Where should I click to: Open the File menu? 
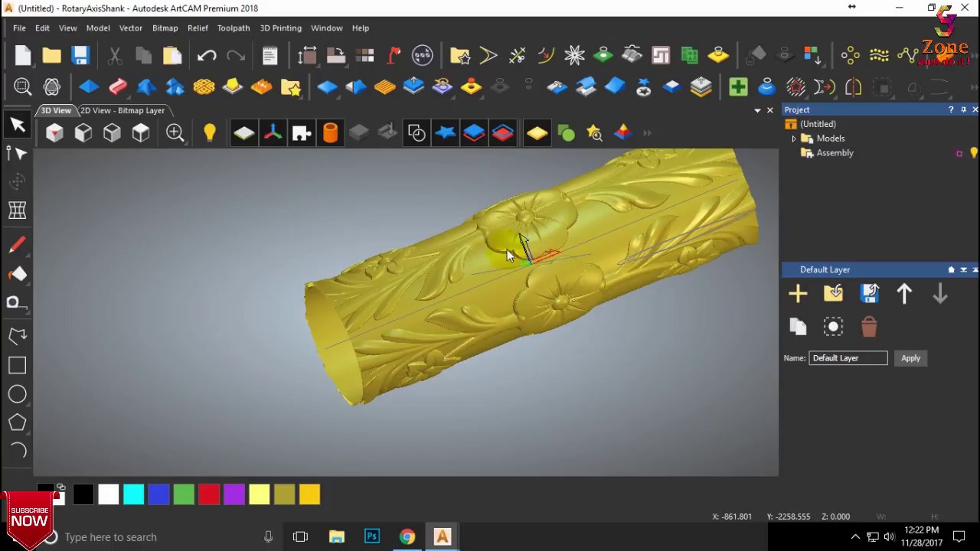click(x=19, y=28)
